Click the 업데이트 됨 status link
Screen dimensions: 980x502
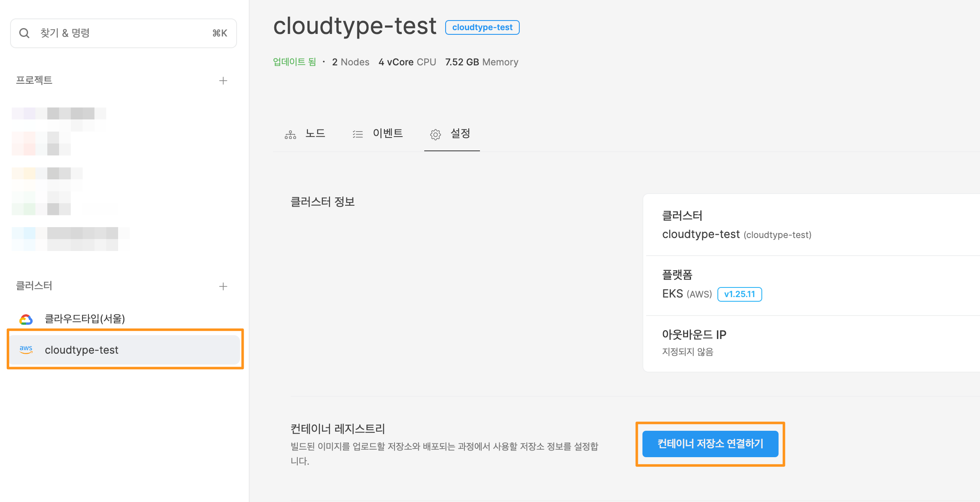pyautogui.click(x=294, y=62)
